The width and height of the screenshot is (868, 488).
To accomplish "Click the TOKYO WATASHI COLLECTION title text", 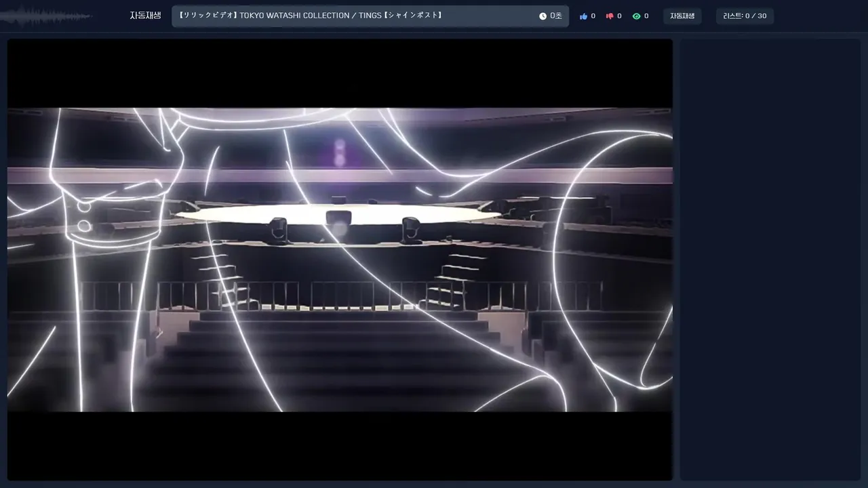I will click(311, 16).
